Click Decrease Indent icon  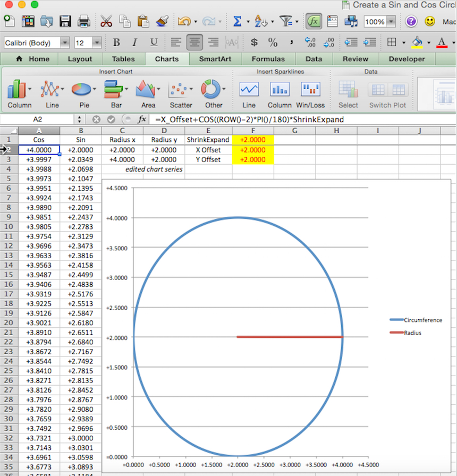pos(351,42)
